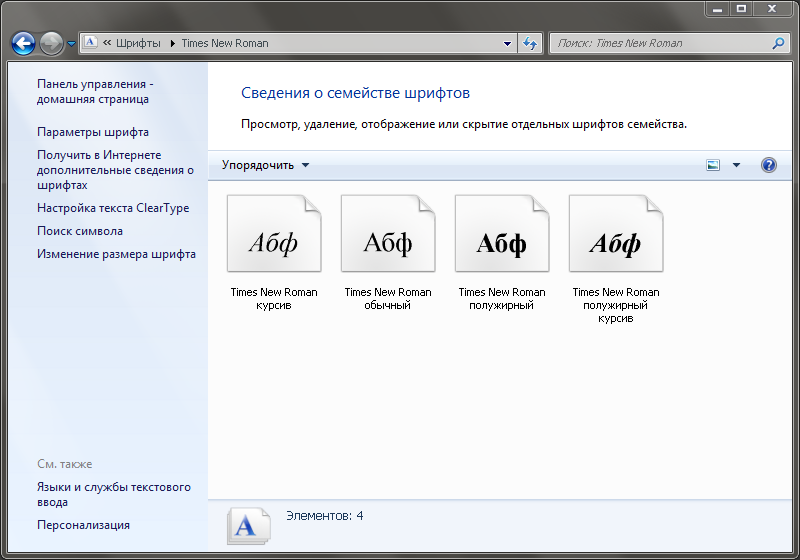The width and height of the screenshot is (800, 560).
Task: Open the Упорядочить dropdown menu
Action: (x=265, y=165)
